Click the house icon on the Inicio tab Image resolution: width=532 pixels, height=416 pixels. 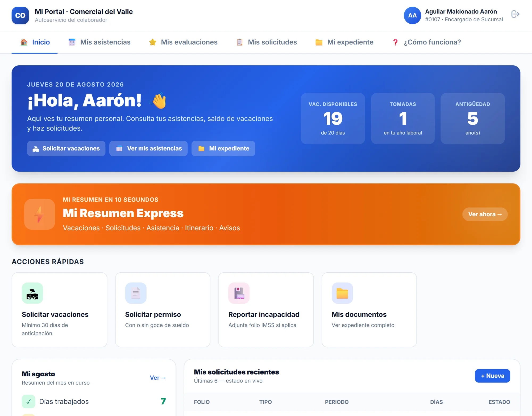pyautogui.click(x=24, y=42)
